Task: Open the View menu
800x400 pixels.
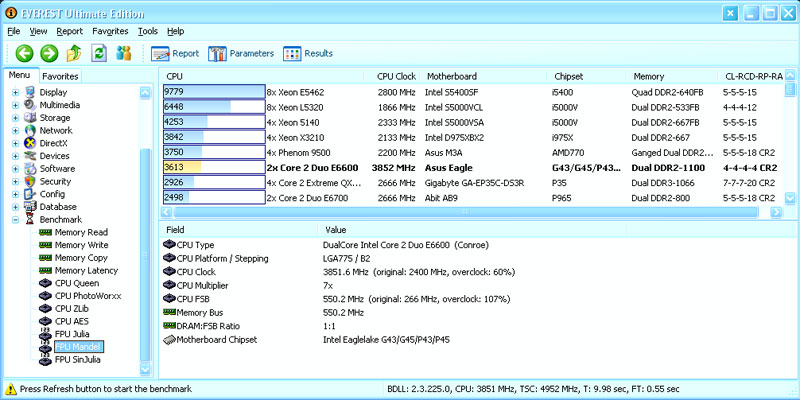Action: click(x=38, y=31)
